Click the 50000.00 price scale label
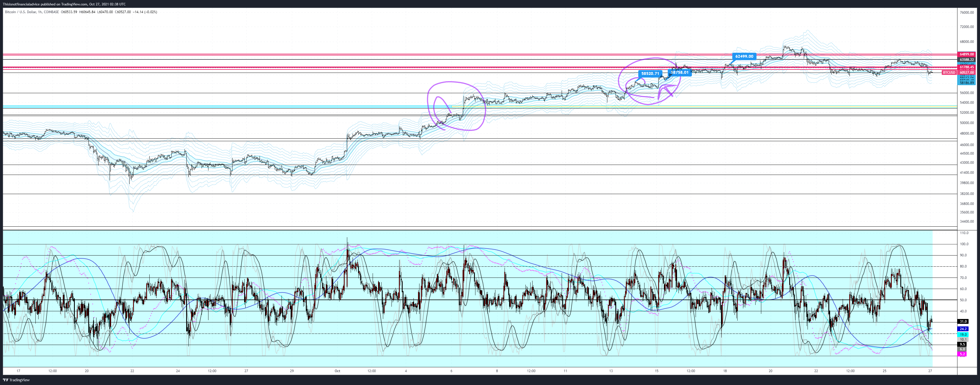The image size is (980, 385). 967,123
